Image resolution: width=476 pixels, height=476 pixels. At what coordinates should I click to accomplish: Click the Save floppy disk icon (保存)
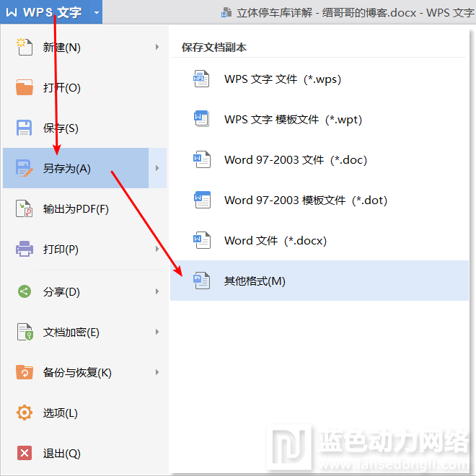pyautogui.click(x=25, y=128)
